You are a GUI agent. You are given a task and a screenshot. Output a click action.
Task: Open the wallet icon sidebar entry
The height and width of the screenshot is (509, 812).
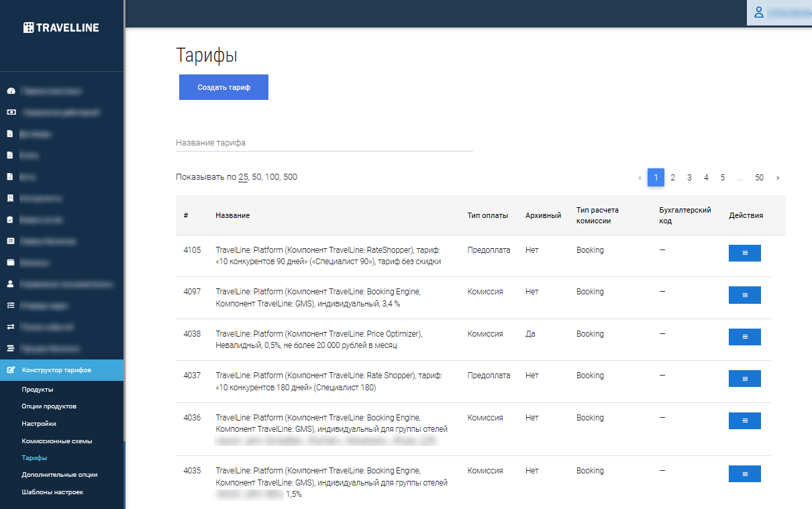(10, 262)
